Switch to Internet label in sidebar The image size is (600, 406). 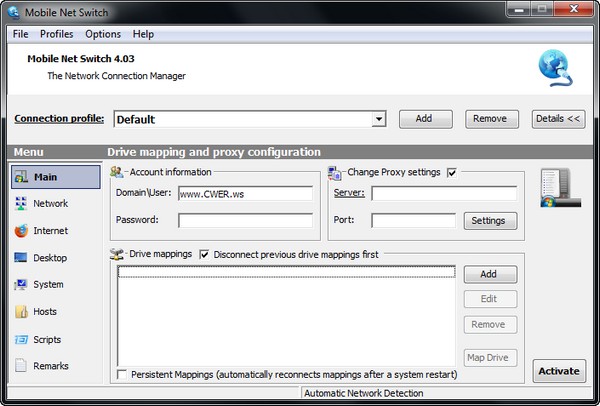click(x=51, y=231)
